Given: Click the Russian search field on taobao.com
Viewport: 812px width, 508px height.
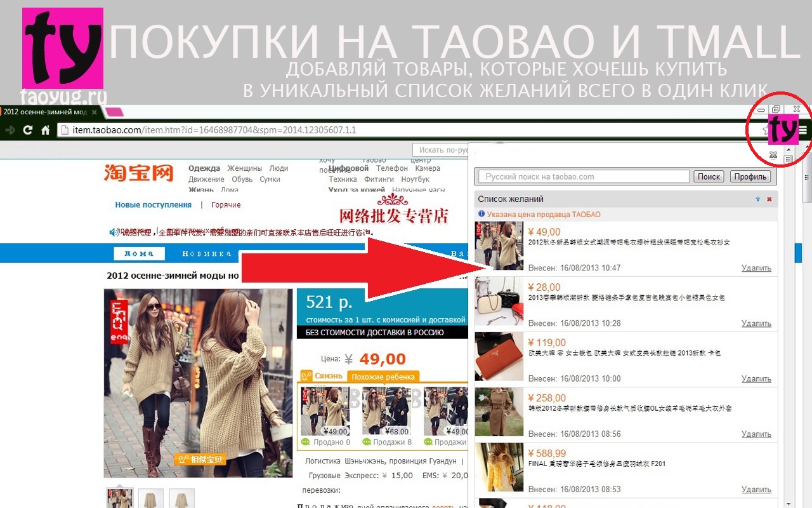Looking at the screenshot, I should [x=584, y=177].
